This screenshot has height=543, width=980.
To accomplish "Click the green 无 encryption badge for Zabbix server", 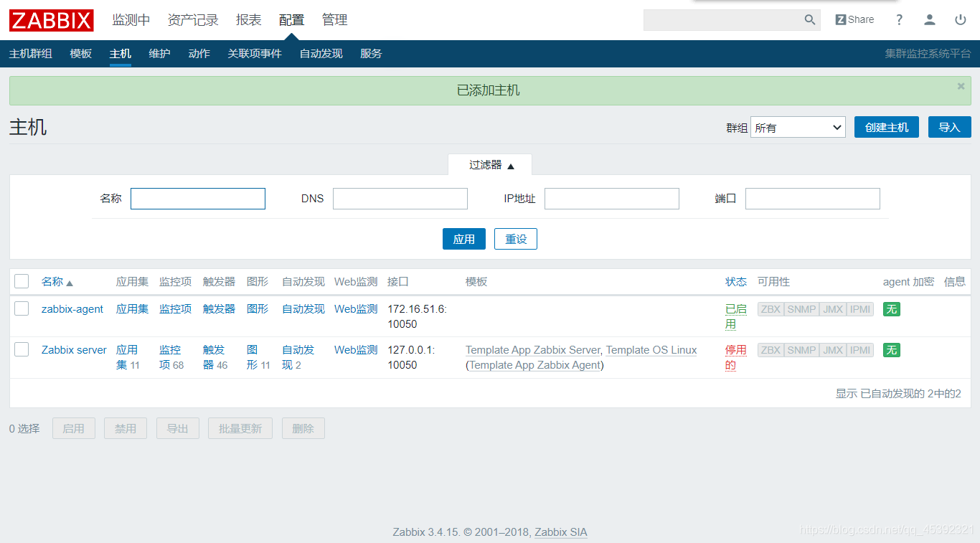I will pos(892,350).
